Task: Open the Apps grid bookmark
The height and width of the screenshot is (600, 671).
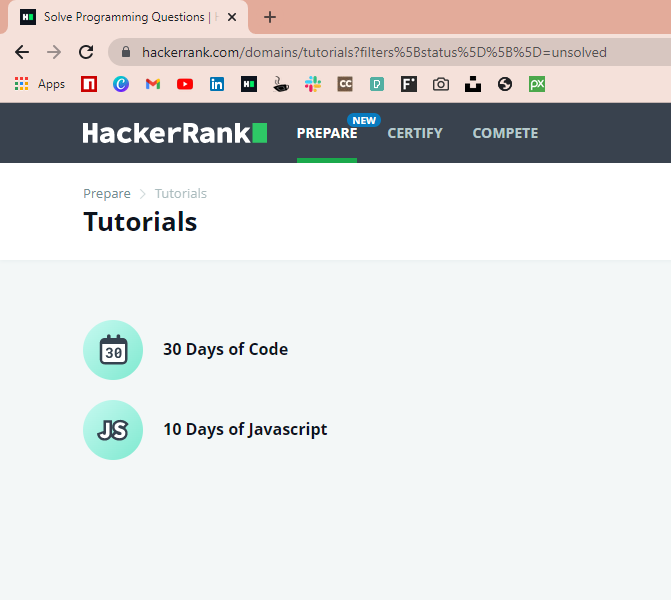Action: 21,84
